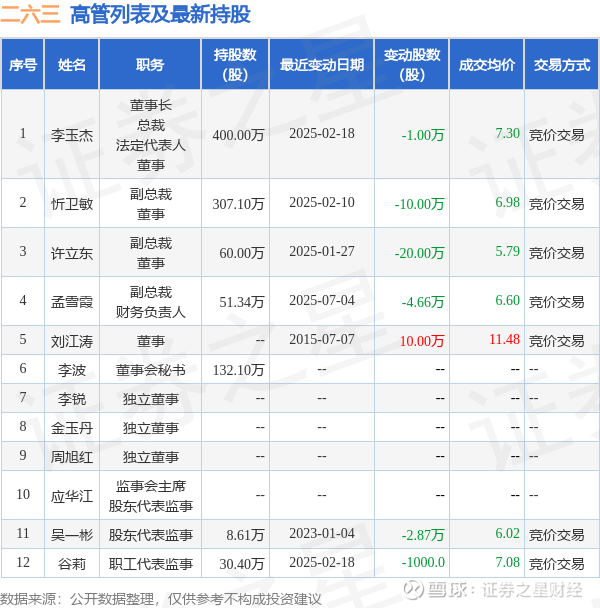Click the average price 6.60

[507, 301]
